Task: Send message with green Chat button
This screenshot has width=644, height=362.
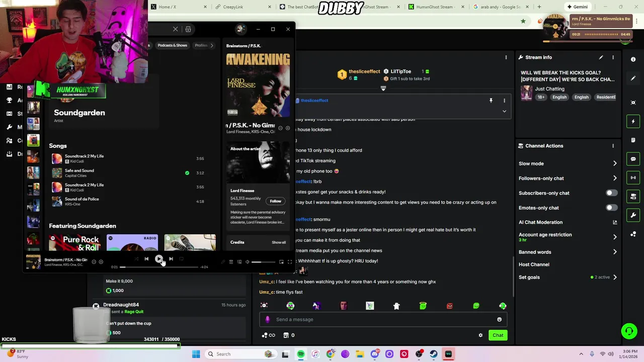Action: pyautogui.click(x=498, y=335)
